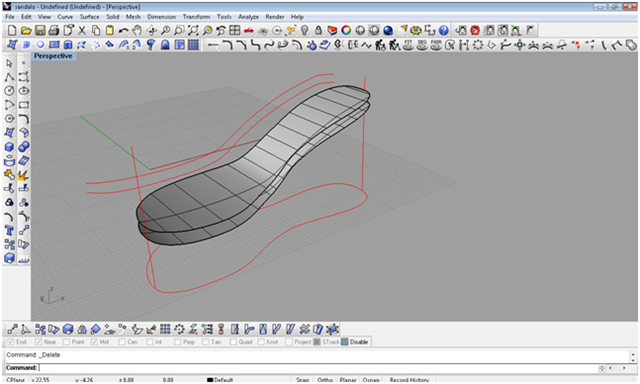Cut selection with the scissors icon
Image resolution: width=640 pixels, height=384 pixels.
click(82, 30)
